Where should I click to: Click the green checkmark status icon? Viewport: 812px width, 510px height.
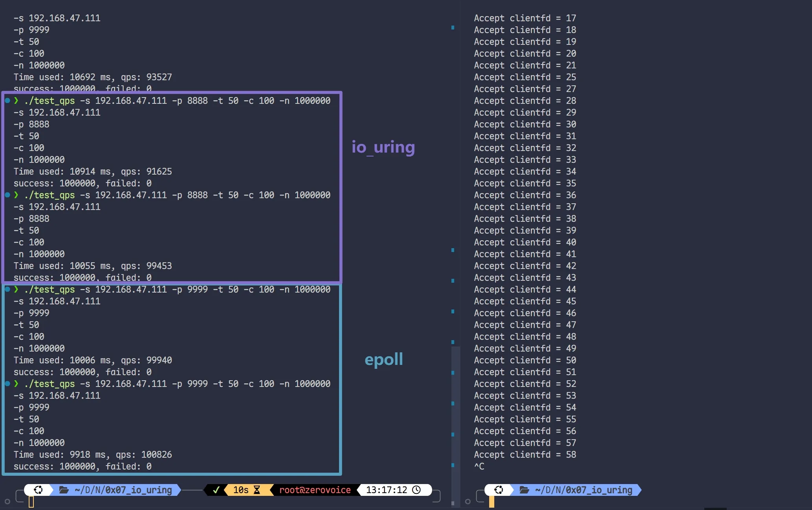click(x=216, y=490)
